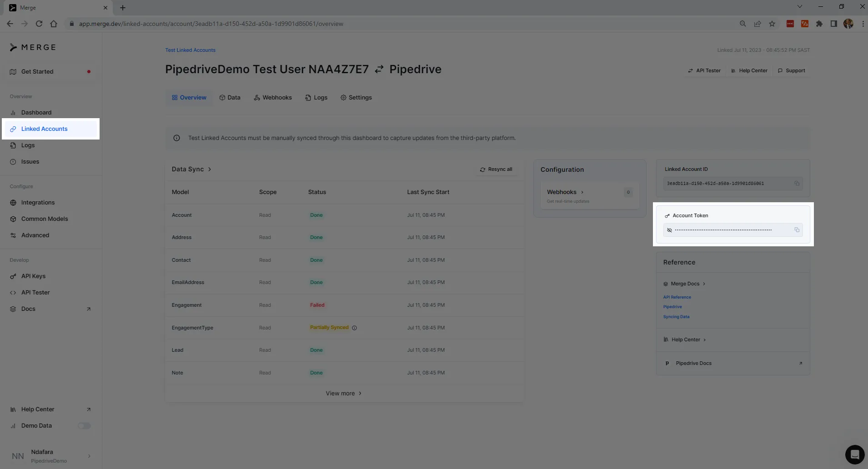This screenshot has height=469, width=868.
Task: Open the chat support bubble
Action: 854,454
